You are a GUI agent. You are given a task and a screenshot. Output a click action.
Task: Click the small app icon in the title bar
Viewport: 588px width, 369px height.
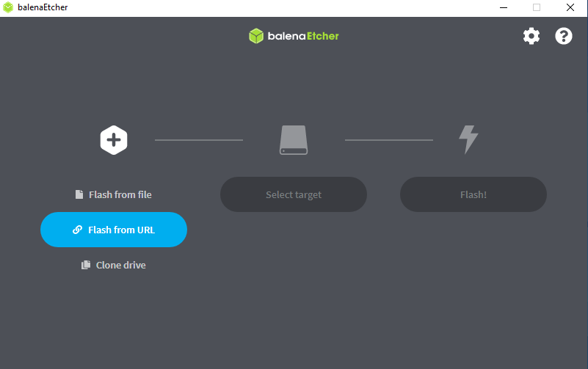[x=8, y=7]
